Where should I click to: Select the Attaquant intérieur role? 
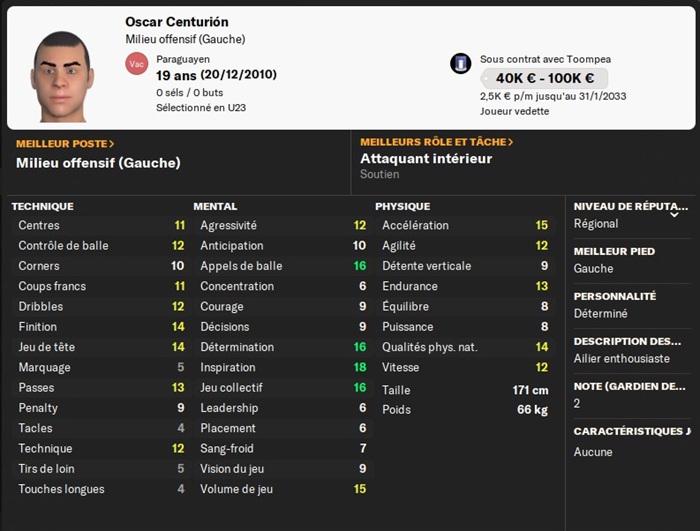pyautogui.click(x=426, y=159)
